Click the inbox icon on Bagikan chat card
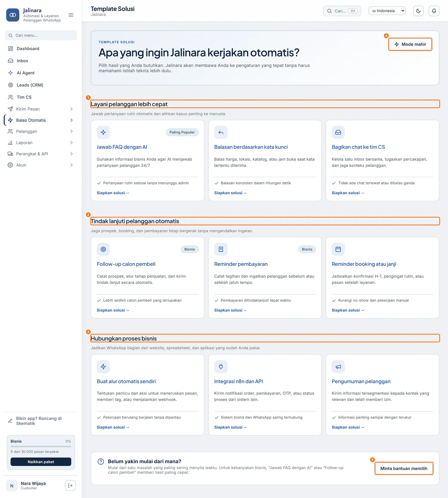This screenshot has width=448, height=498. pyautogui.click(x=338, y=132)
